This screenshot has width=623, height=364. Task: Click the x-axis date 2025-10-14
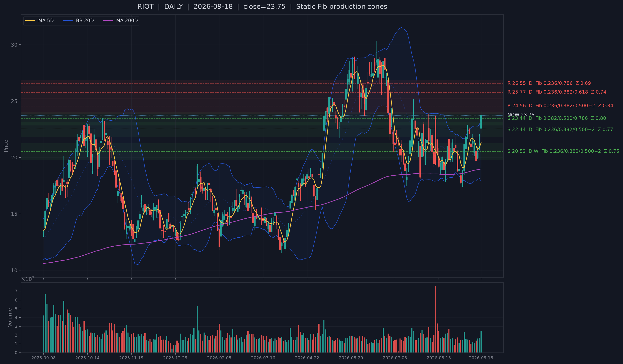click(87, 358)
